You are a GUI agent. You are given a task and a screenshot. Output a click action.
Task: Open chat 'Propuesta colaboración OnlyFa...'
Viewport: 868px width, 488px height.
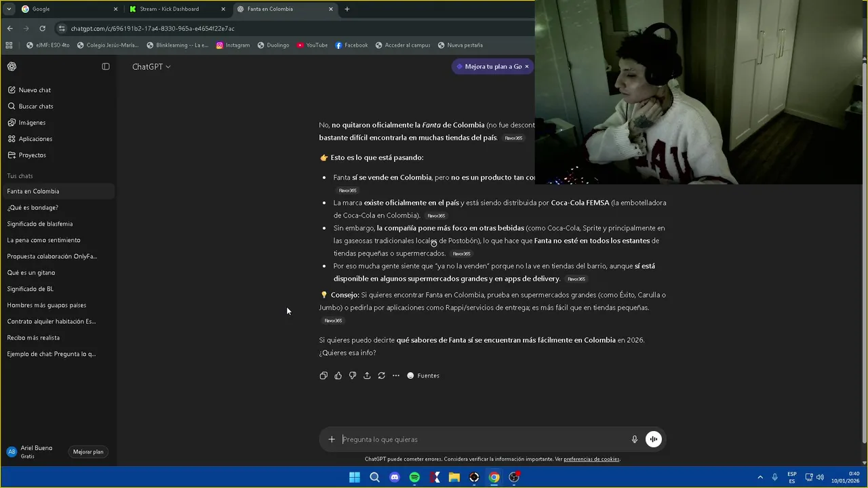pos(58,256)
